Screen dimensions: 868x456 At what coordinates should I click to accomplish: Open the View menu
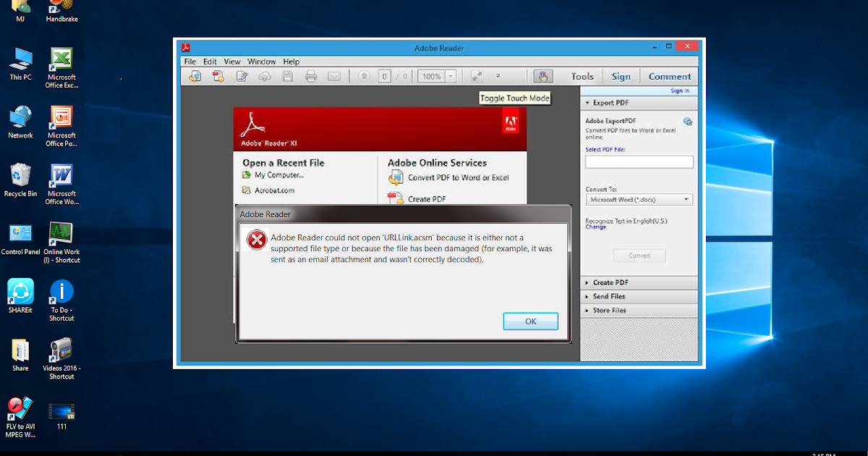231,62
